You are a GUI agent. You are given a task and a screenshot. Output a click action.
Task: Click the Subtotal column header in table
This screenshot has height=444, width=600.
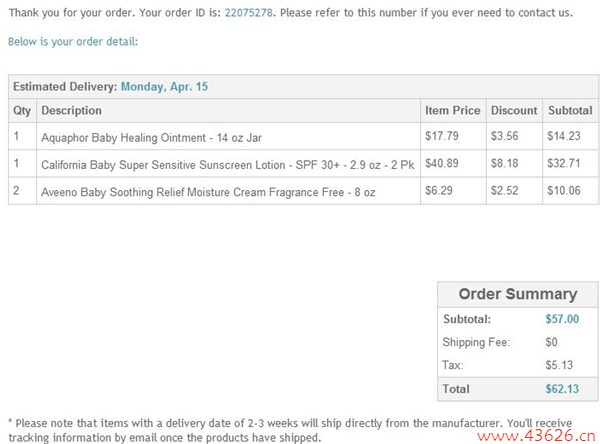pyautogui.click(x=569, y=111)
